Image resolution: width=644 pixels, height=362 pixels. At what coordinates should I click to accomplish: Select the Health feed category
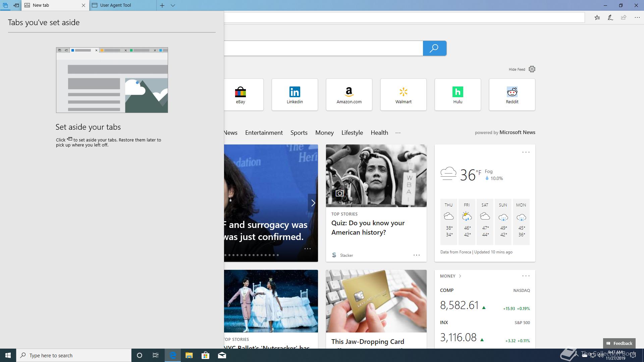point(379,133)
